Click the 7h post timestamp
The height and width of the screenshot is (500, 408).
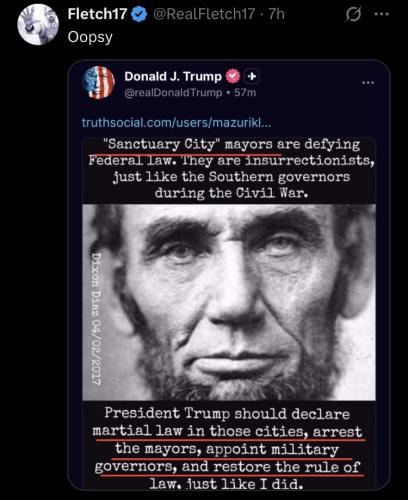[276, 14]
